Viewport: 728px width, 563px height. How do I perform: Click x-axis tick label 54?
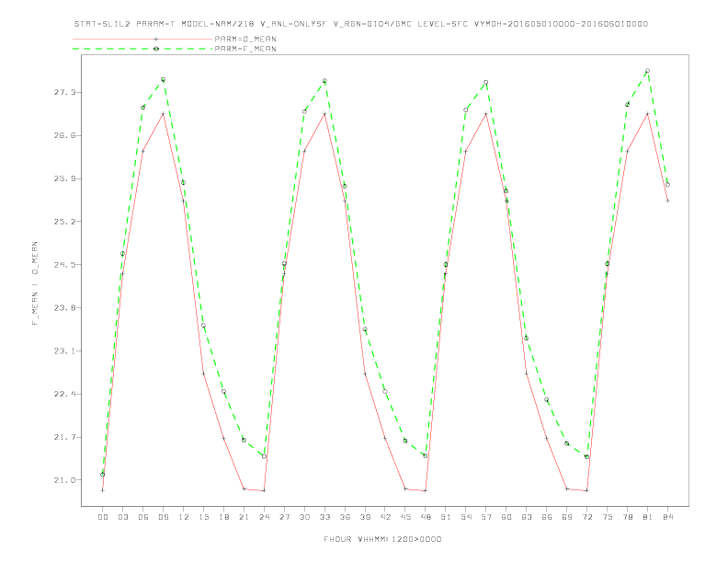466,517
